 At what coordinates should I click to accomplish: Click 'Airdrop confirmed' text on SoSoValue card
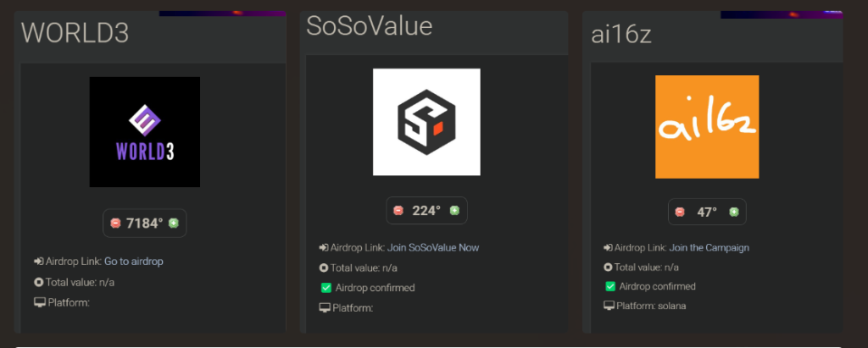tap(375, 288)
